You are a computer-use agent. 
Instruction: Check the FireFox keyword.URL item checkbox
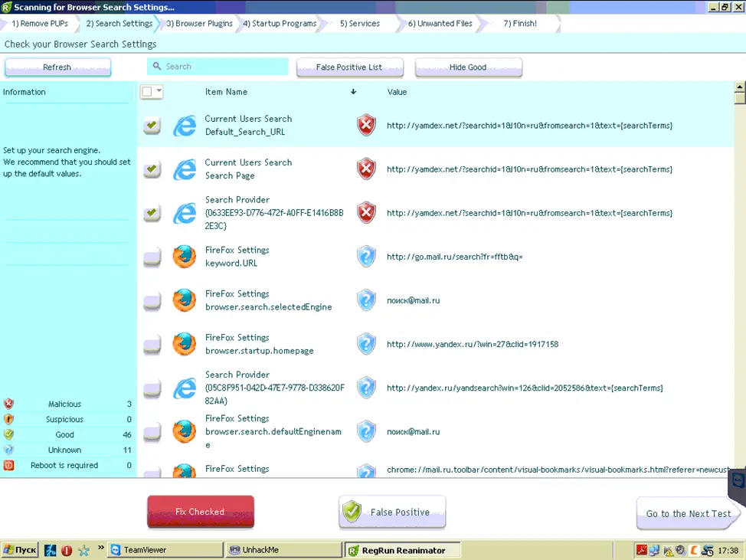(152, 257)
